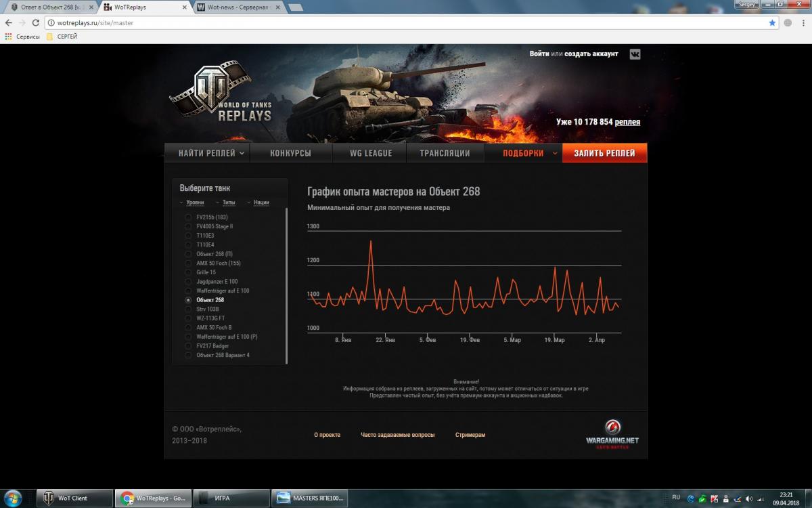Go back using browser back arrow

[8, 22]
